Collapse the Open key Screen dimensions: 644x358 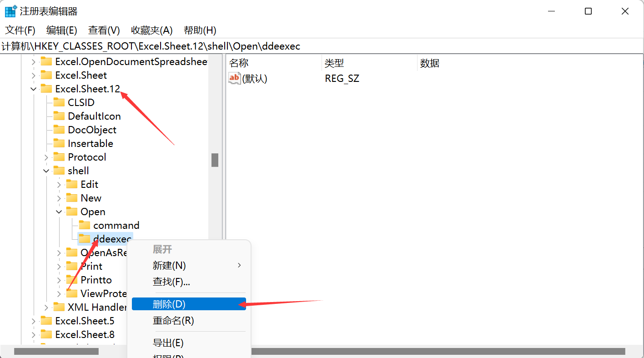click(59, 212)
